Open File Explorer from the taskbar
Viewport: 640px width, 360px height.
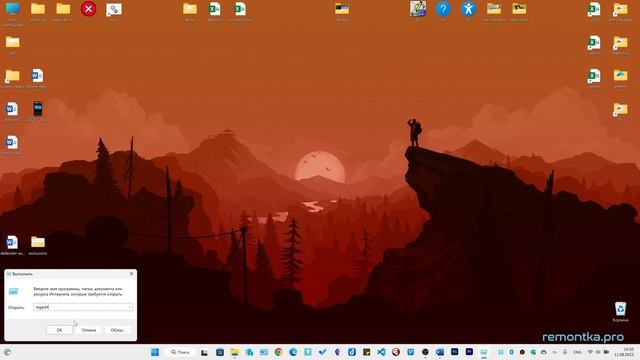[234, 352]
